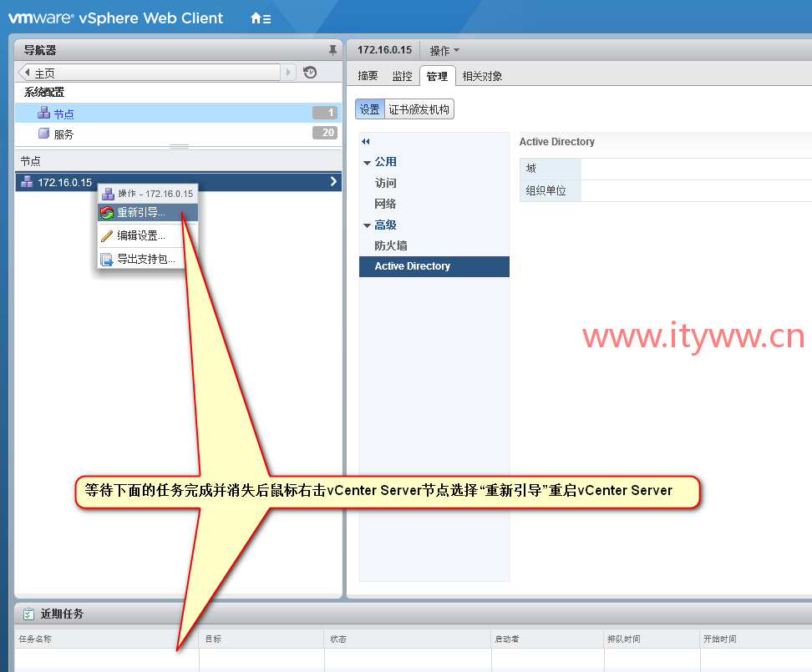The image size is (812, 672).
Task: Open the 访问 settings page
Action: point(385,183)
